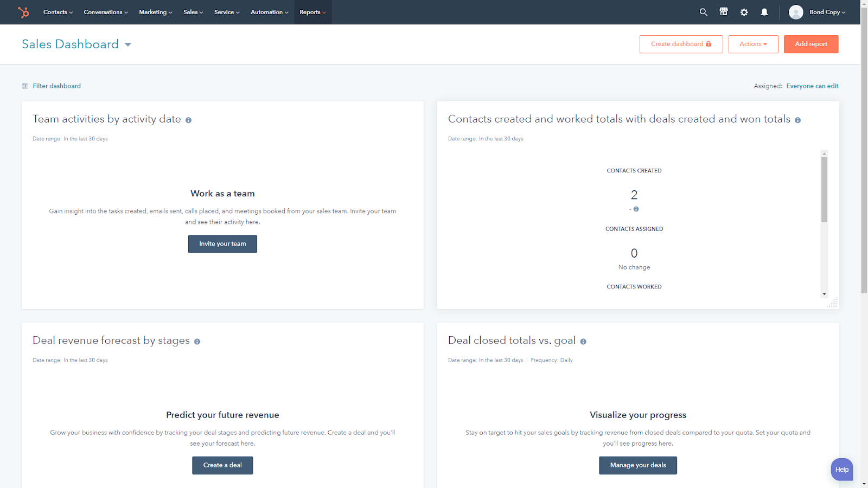Click the info icon next to Team activities title
868x488 pixels.
point(188,120)
